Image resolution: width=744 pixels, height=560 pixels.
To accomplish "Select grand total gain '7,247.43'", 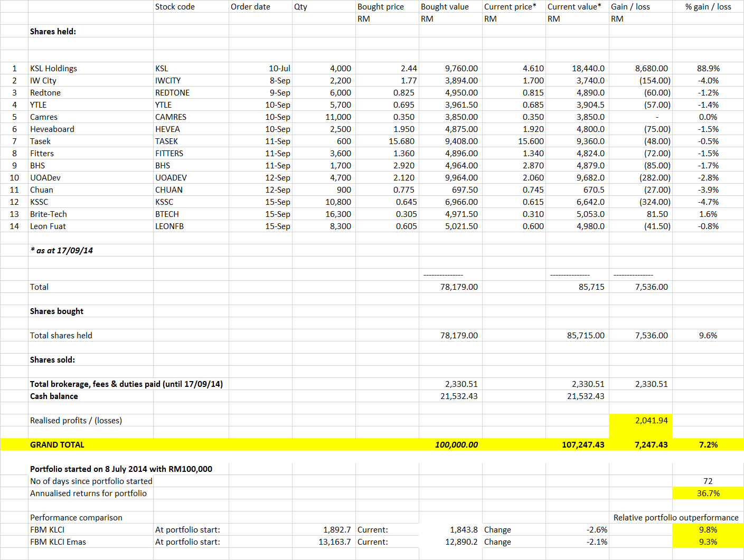I will pyautogui.click(x=651, y=445).
